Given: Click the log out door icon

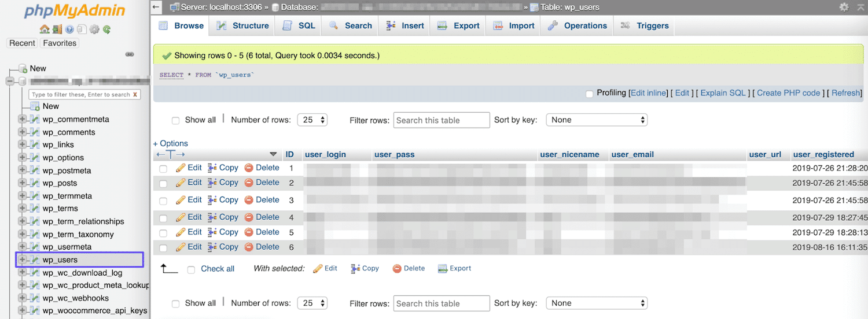Looking at the screenshot, I should pyautogui.click(x=57, y=29).
